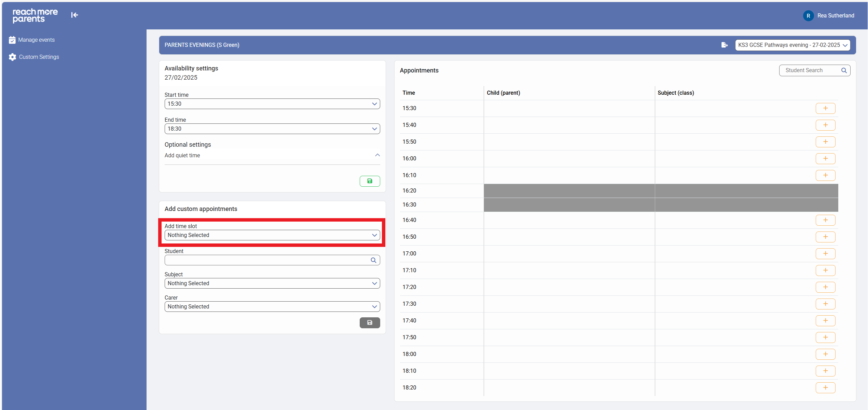Open the Carer dropdown
The width and height of the screenshot is (868, 410).
[x=272, y=307]
